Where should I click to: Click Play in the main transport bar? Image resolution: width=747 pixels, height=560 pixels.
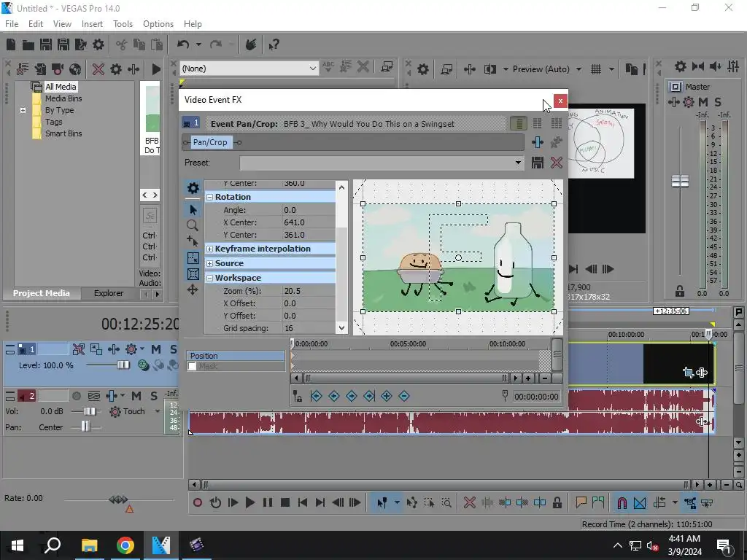click(249, 502)
